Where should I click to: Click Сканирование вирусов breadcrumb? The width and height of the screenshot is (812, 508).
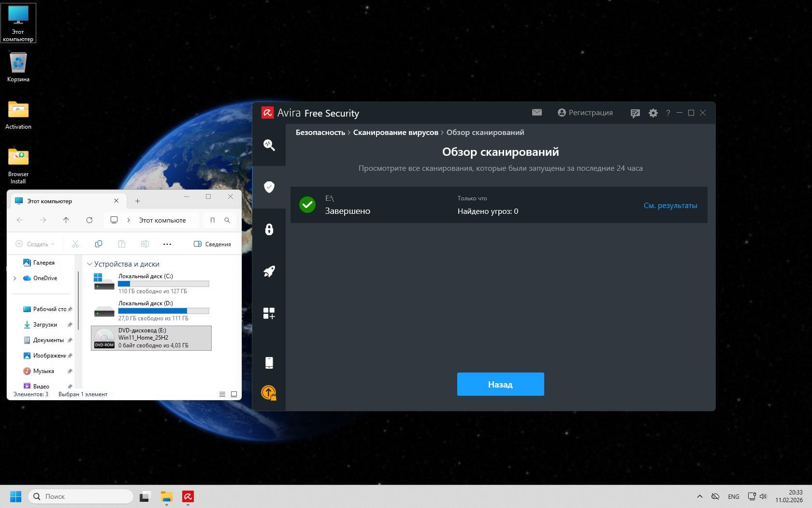coord(395,133)
